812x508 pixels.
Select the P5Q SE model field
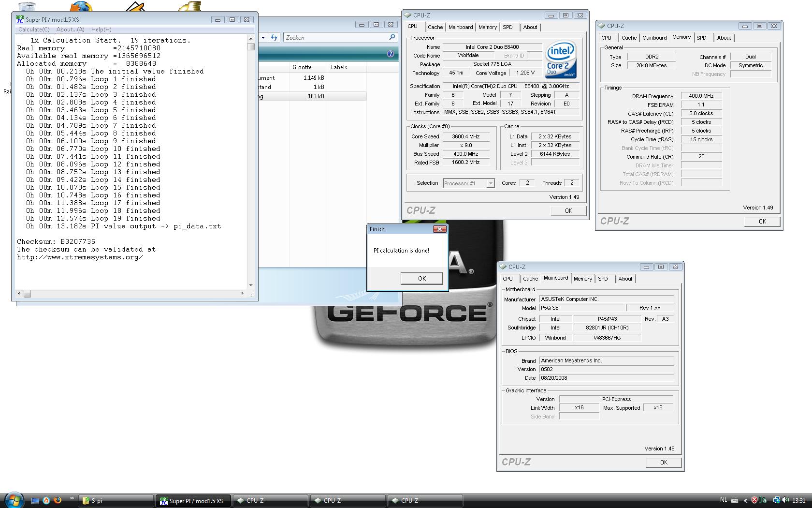point(582,308)
